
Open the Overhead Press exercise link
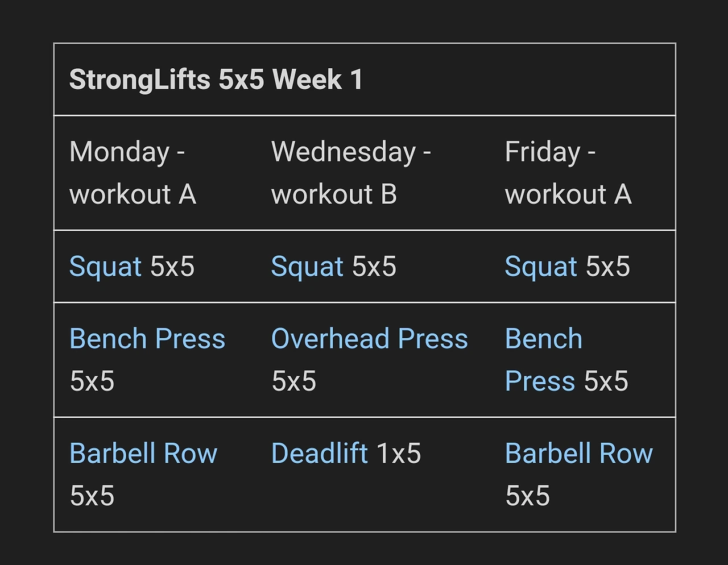coord(370,339)
